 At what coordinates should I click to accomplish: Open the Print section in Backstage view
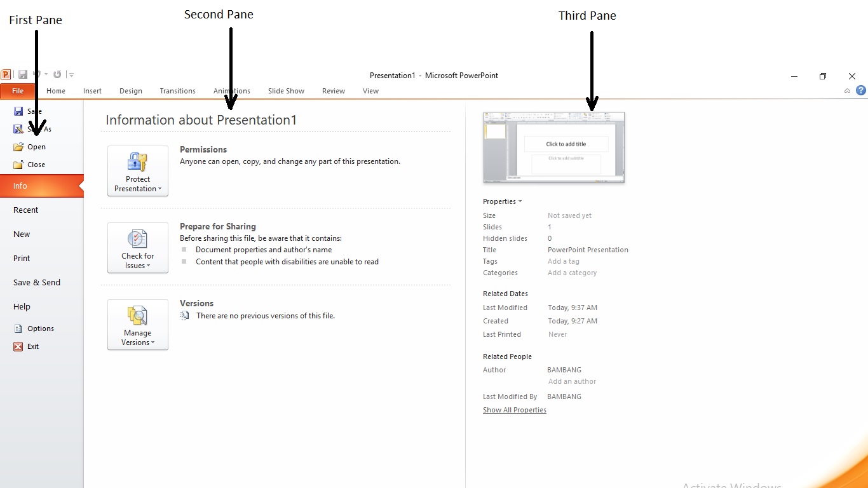pyautogui.click(x=21, y=258)
